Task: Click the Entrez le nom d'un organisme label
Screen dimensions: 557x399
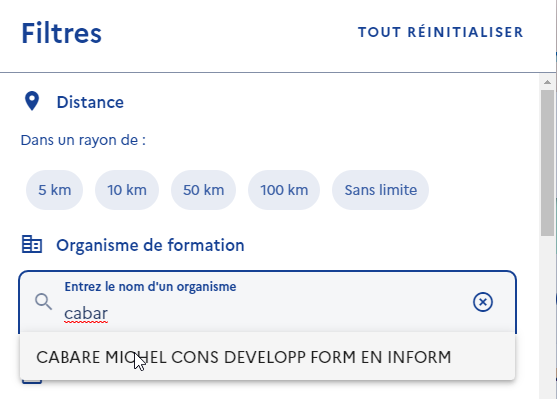Action: click(x=150, y=286)
